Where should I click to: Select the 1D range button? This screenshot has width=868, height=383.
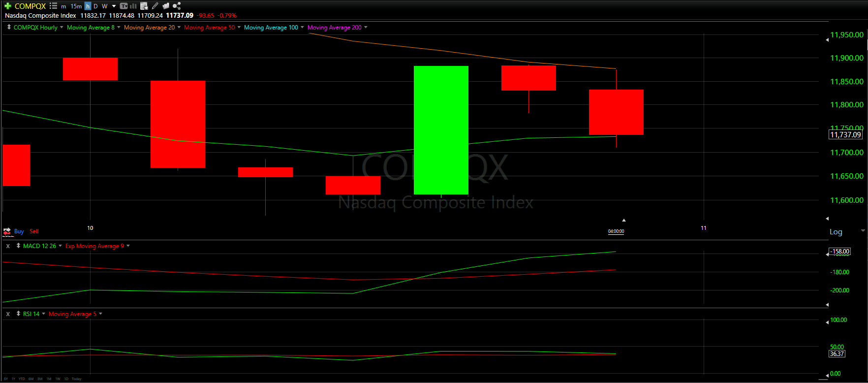click(x=66, y=379)
